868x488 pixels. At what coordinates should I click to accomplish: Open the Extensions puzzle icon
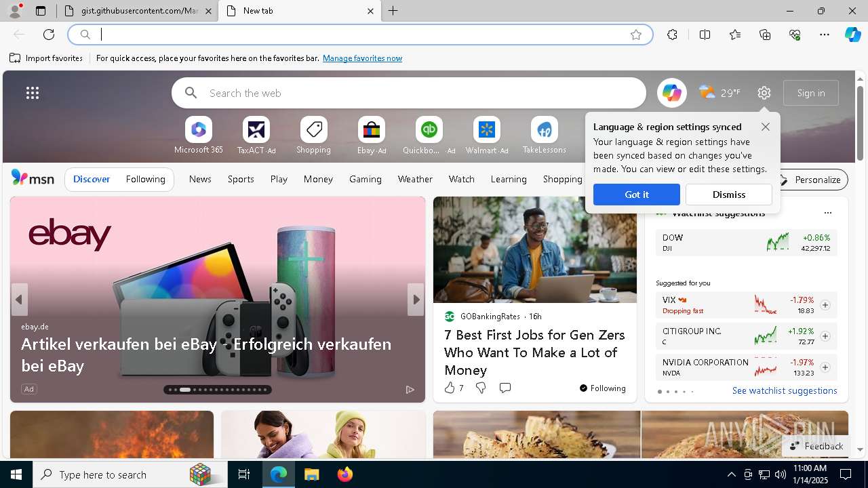[x=672, y=35]
